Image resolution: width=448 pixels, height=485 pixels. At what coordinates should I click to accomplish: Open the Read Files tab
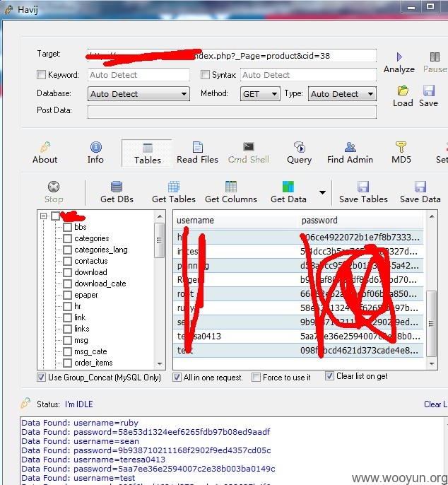[198, 153]
